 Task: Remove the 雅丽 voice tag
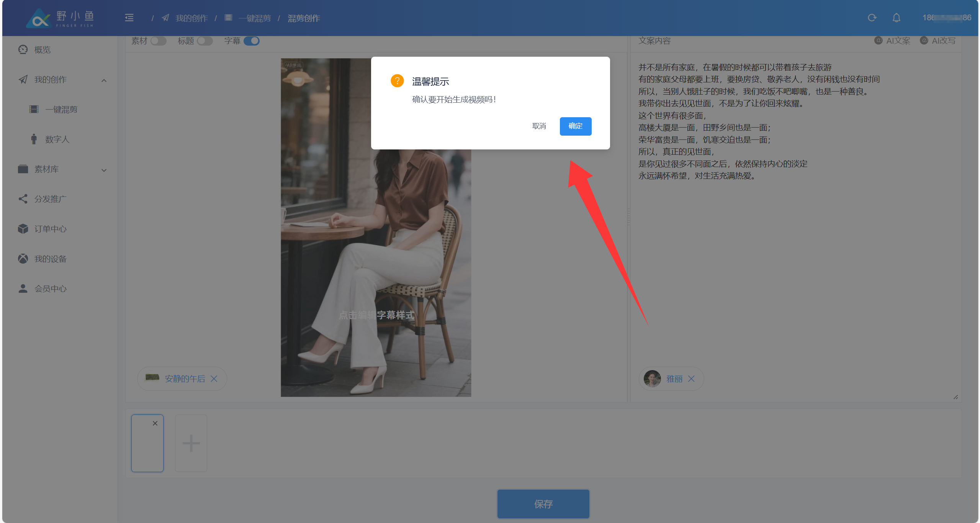point(691,379)
